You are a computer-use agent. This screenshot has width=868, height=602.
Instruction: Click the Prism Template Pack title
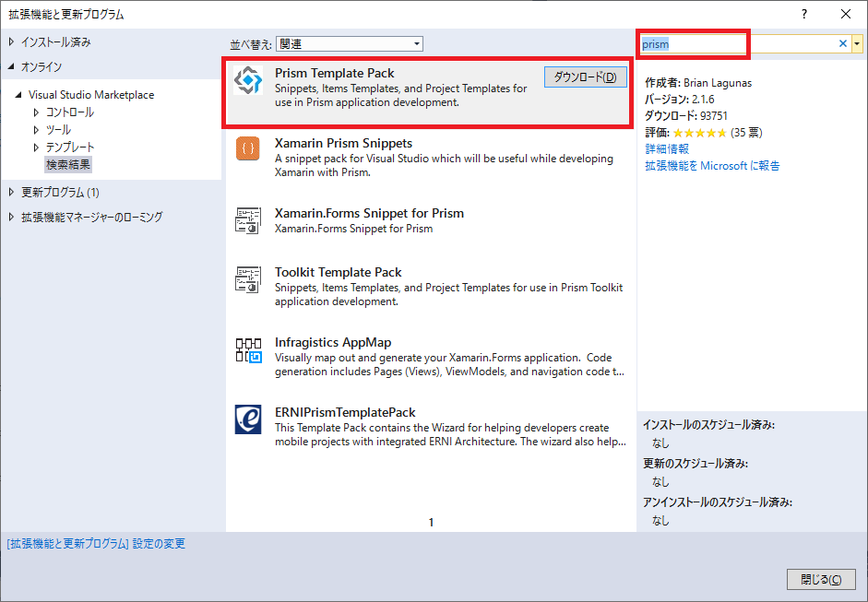click(x=334, y=73)
